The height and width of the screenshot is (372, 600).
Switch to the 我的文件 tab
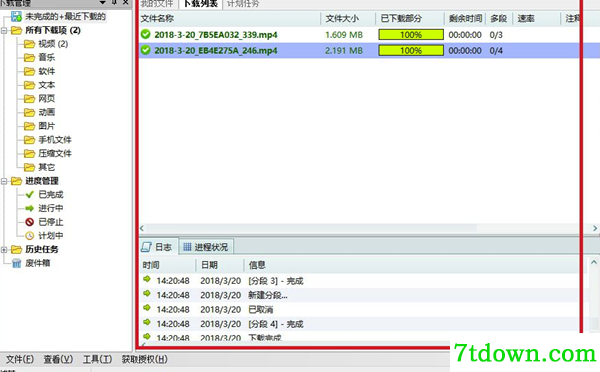tap(157, 4)
